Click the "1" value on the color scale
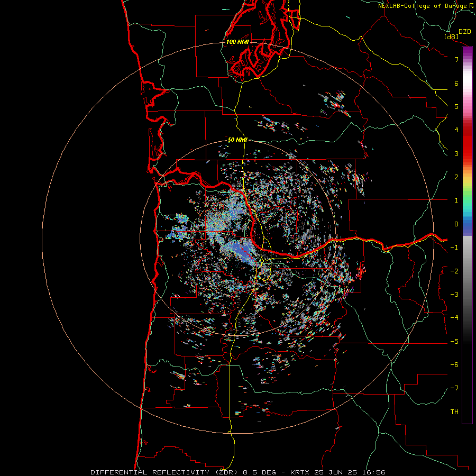This screenshot has height=476, width=476. coord(456,200)
